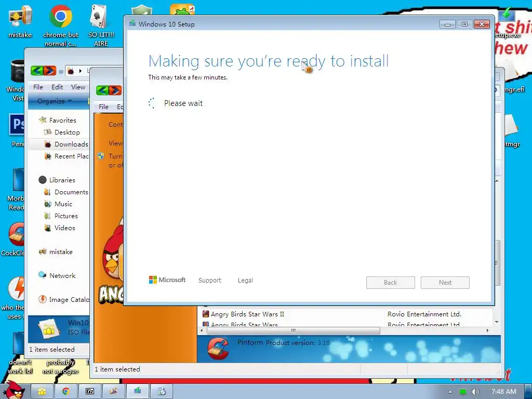Click the Network globe icon in navigation pane
532x399 pixels.
coord(43,275)
